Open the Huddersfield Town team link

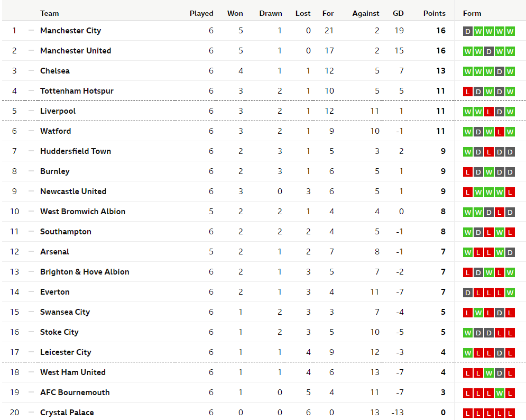click(76, 151)
